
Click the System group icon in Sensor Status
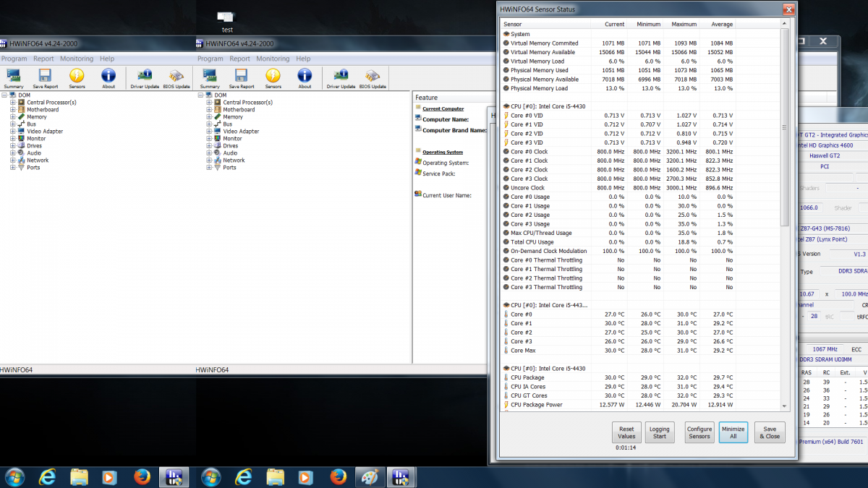506,34
